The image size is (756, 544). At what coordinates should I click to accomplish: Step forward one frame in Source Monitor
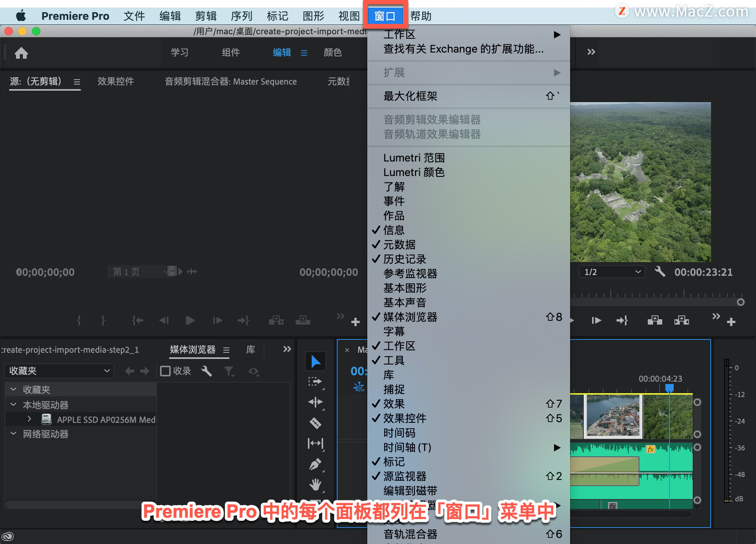217,320
